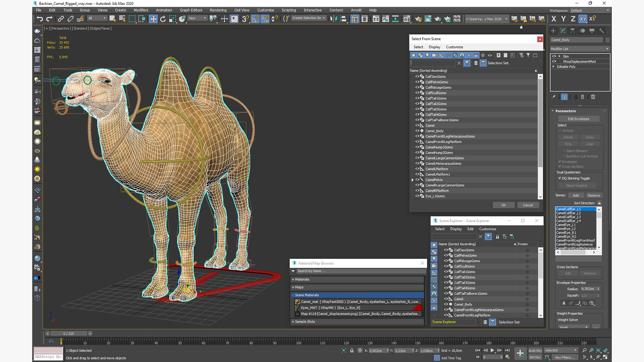Open the Graph Editors menu
644x362 pixels.
[191, 10]
